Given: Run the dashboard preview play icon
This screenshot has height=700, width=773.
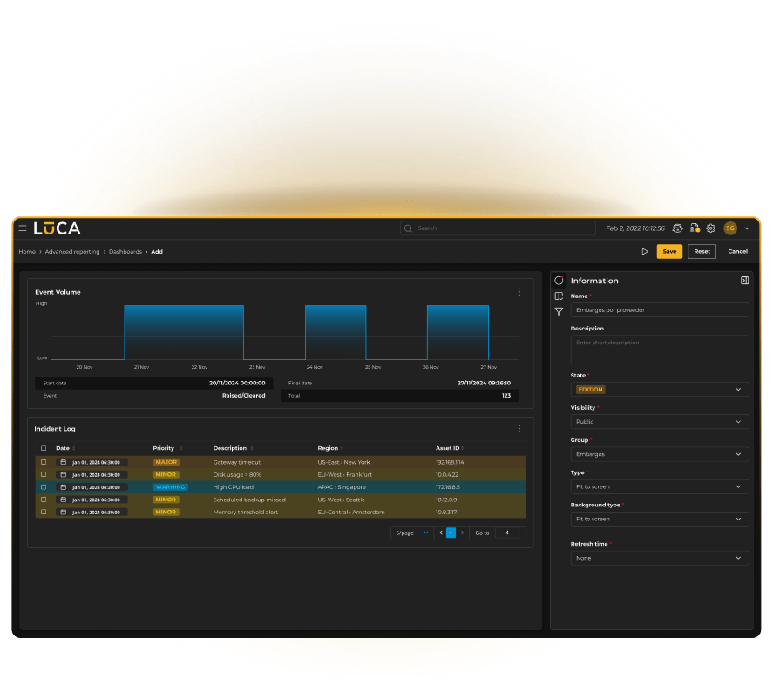Looking at the screenshot, I should [x=645, y=251].
